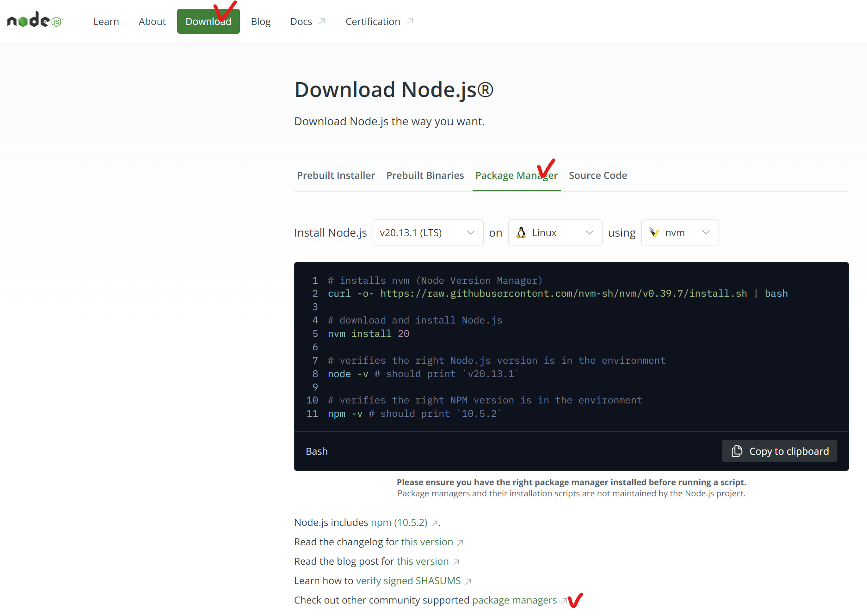The width and height of the screenshot is (867, 616).
Task: Switch to the Prebuilt Binaries tab
Action: [x=425, y=175]
